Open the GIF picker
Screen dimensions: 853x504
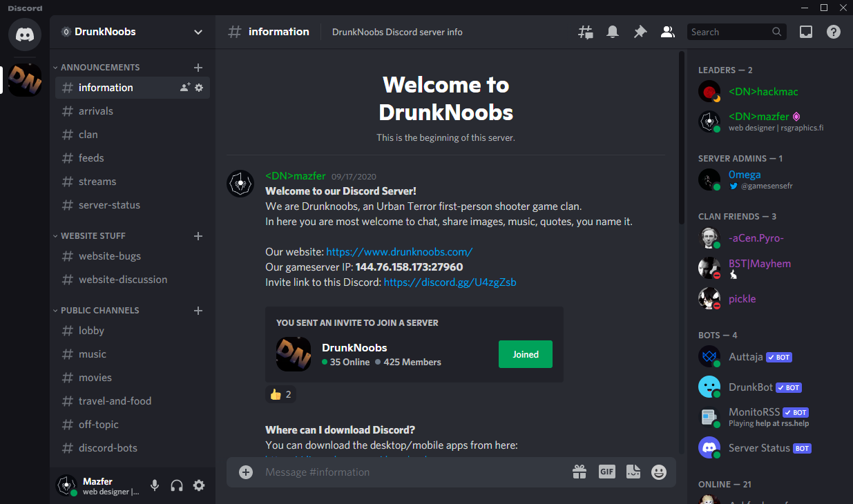pyautogui.click(x=606, y=472)
